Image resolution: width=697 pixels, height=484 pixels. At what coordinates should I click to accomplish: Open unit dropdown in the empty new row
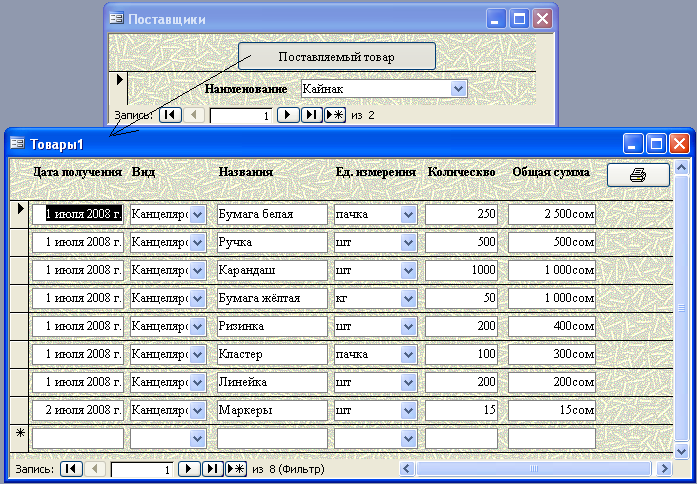pos(408,439)
